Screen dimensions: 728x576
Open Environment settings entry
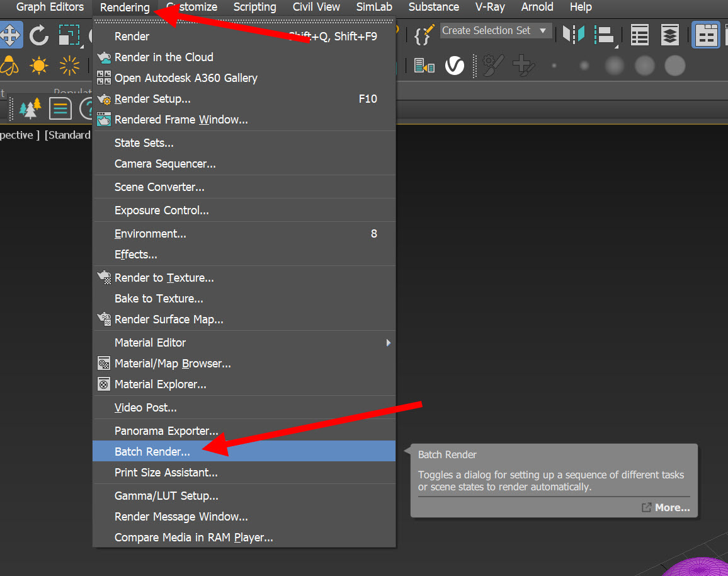tap(244, 234)
